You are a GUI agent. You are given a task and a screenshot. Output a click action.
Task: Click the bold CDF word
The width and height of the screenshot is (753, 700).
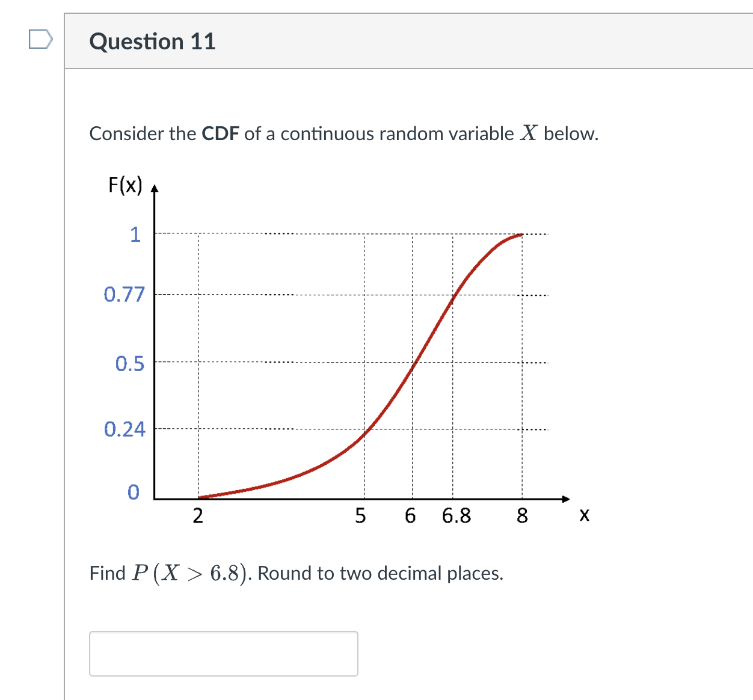pyautogui.click(x=221, y=134)
